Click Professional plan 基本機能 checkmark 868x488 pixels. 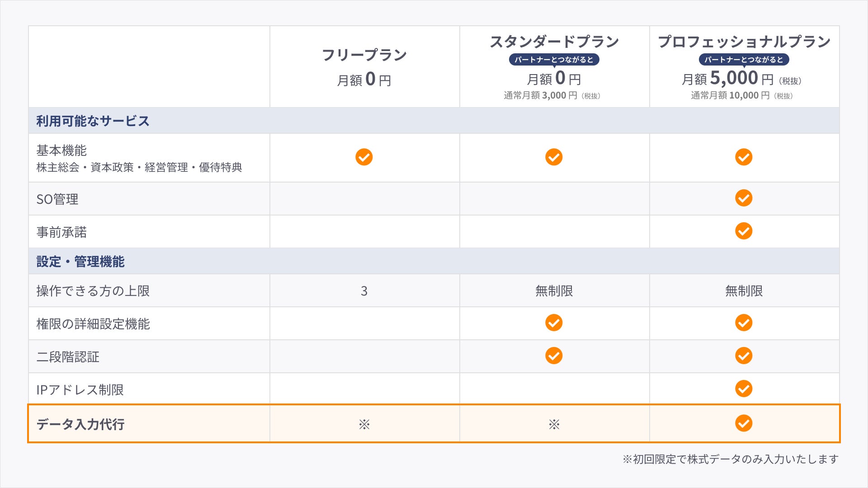point(744,157)
